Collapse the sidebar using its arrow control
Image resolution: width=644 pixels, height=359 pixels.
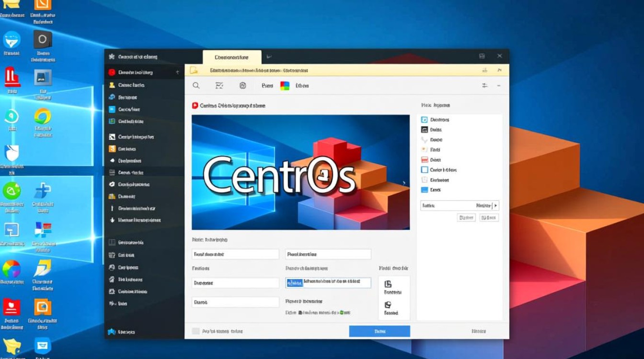[177, 73]
